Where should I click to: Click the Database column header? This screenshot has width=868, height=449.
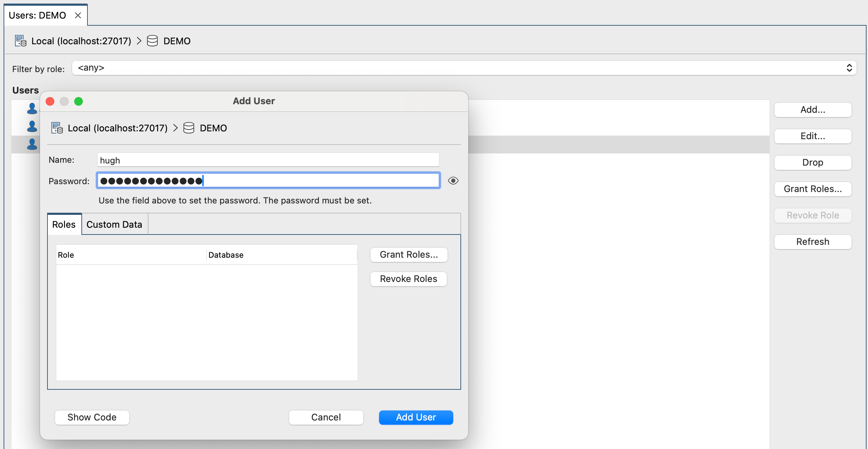point(281,255)
